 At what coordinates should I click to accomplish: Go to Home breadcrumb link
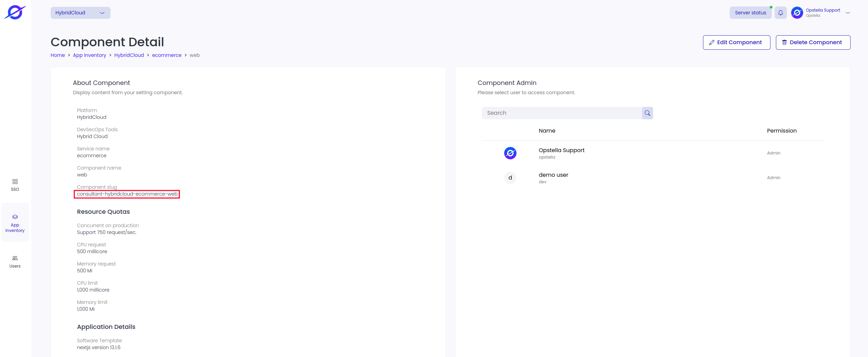coord(58,55)
